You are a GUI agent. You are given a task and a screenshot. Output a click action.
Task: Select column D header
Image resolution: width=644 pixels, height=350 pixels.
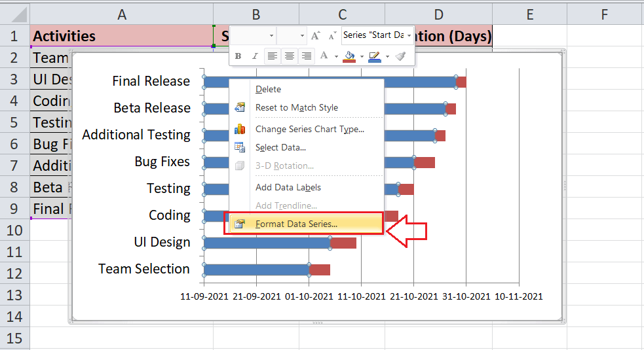[439, 15]
